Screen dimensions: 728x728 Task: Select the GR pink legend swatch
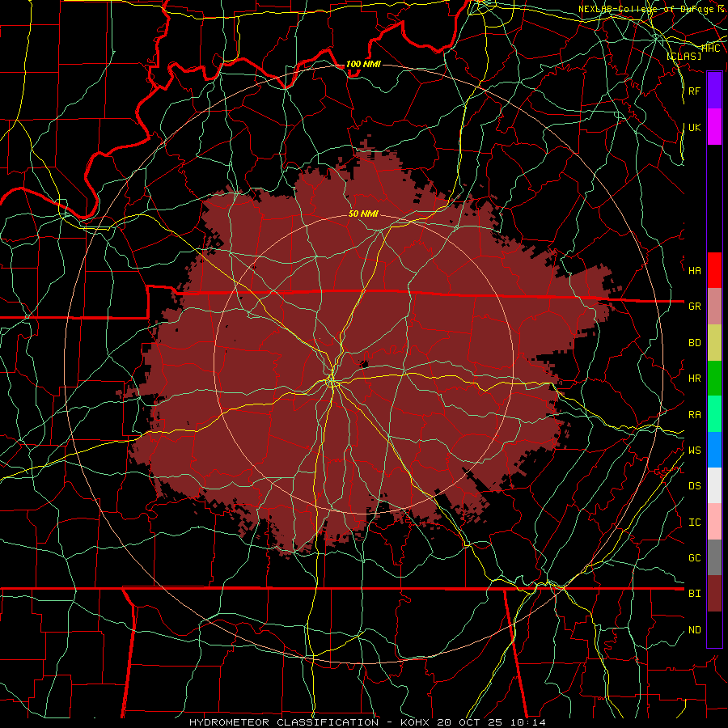click(x=714, y=306)
